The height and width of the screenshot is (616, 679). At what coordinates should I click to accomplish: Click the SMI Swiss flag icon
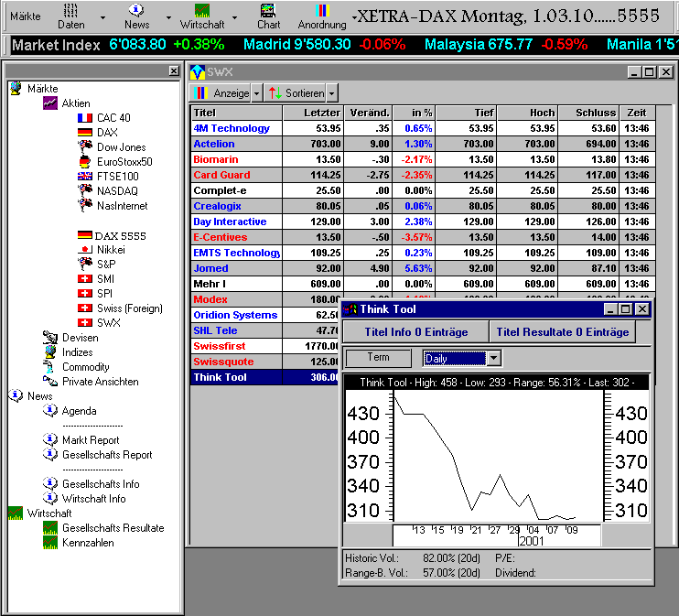(x=85, y=278)
